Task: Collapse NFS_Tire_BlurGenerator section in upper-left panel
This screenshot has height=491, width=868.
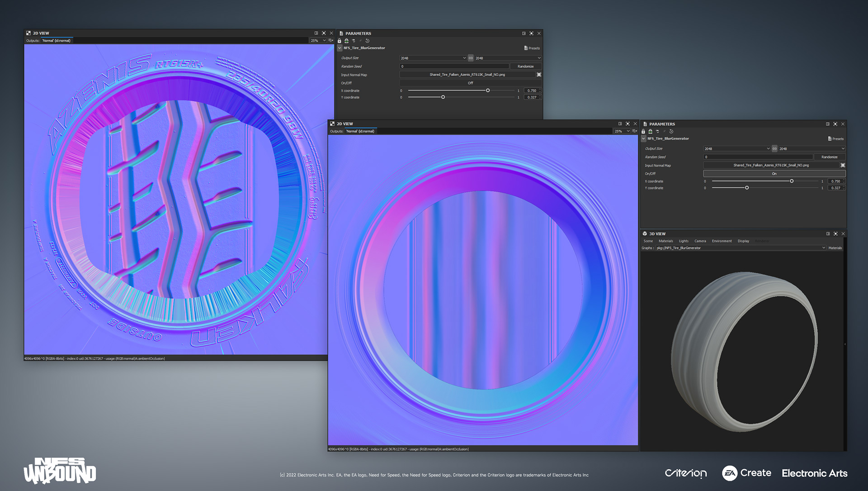Action: pyautogui.click(x=340, y=48)
